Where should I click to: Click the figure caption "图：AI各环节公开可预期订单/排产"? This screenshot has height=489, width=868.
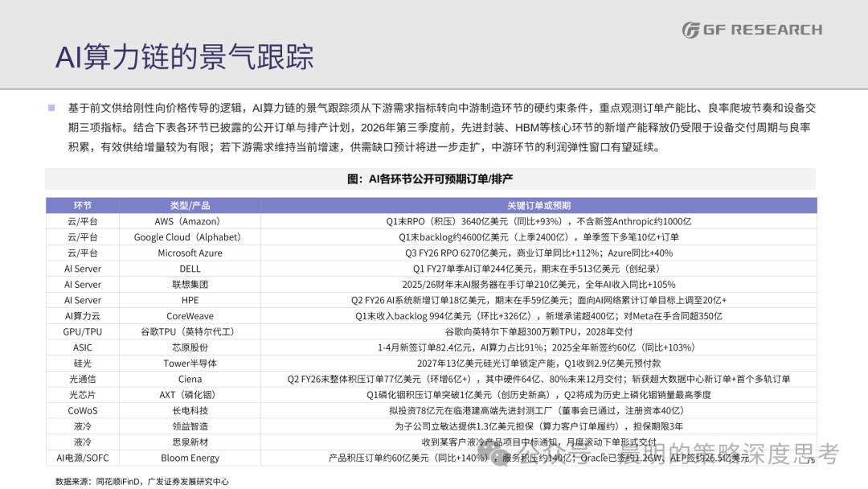point(429,179)
